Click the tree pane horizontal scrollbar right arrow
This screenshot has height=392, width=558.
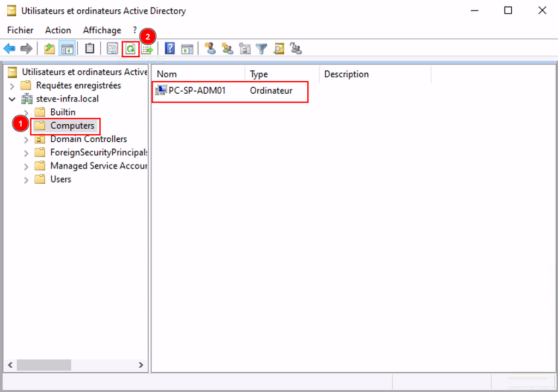point(141,365)
